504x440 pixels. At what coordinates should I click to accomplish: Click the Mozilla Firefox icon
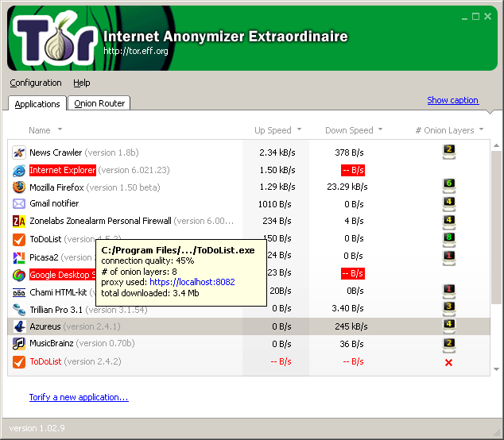[19, 187]
